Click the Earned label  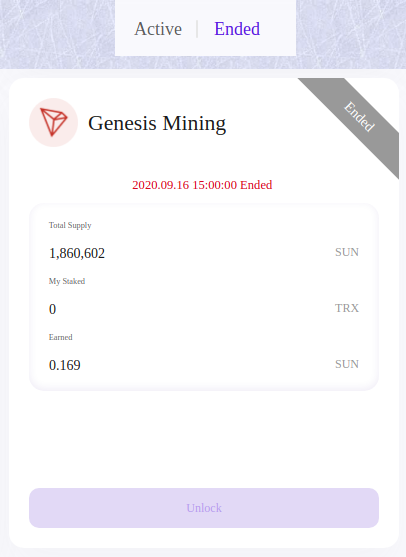click(x=60, y=337)
